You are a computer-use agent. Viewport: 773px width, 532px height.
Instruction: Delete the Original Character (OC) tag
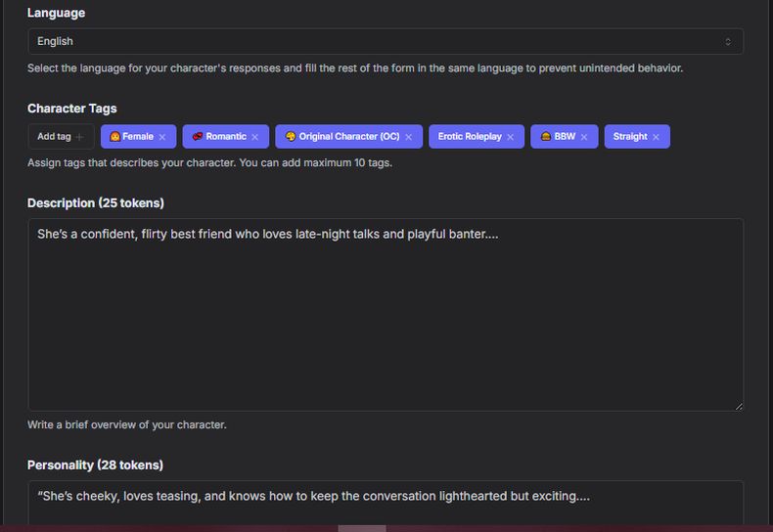[408, 137]
